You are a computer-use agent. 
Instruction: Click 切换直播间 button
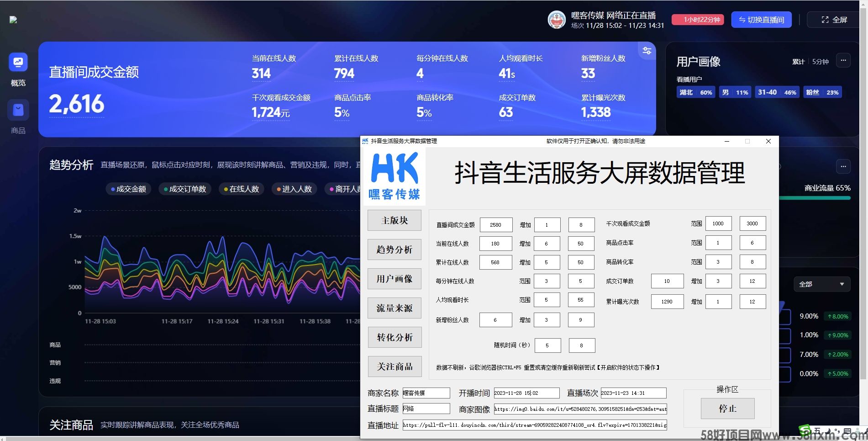point(762,20)
